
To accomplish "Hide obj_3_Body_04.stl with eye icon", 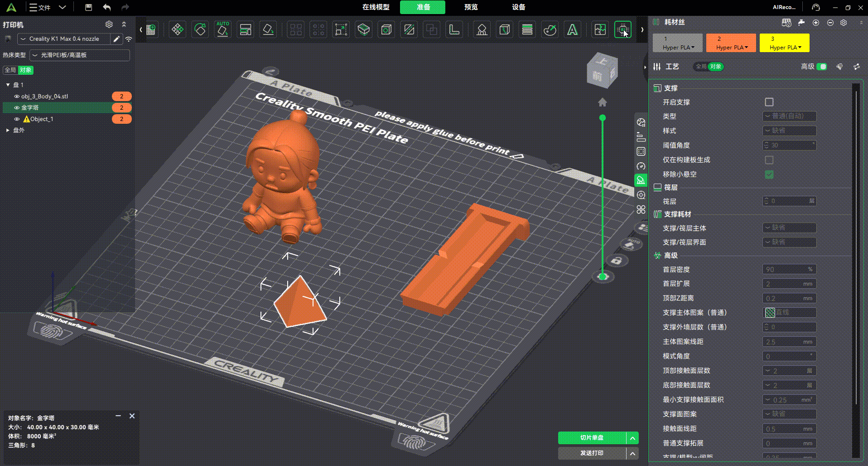I will (x=17, y=97).
